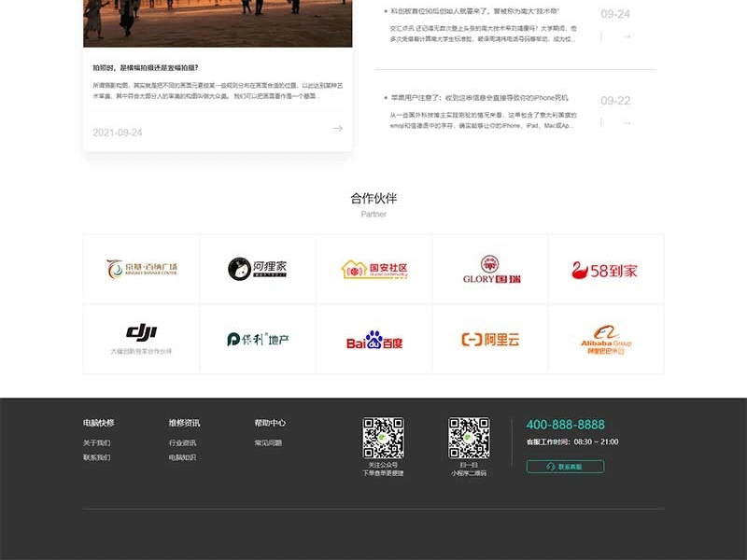Click the 帮助中心 footer heading
The image size is (747, 560).
click(270, 423)
